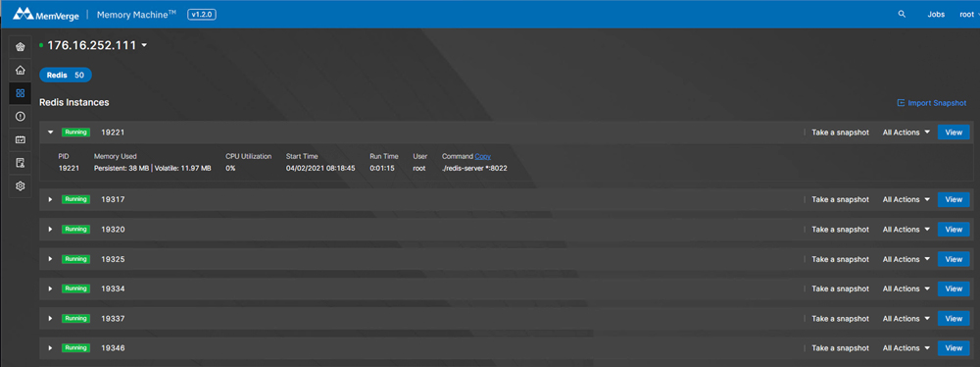The image size is (980, 367).
Task: Take a snapshot of instance 19334
Action: 840,288
